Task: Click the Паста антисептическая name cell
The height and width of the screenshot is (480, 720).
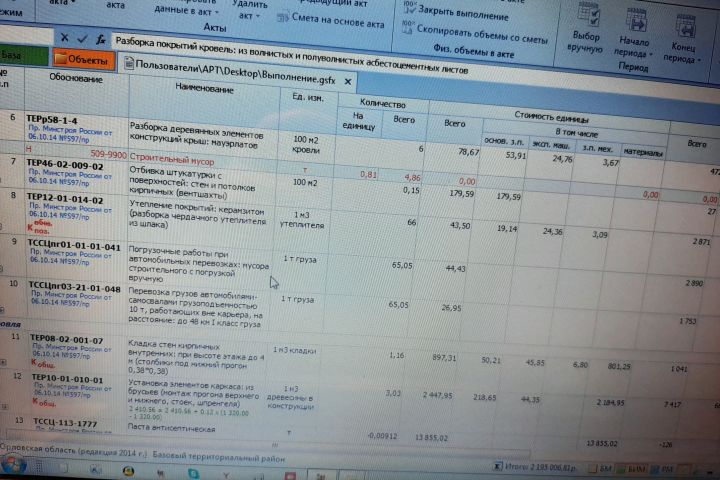Action: tap(171, 428)
